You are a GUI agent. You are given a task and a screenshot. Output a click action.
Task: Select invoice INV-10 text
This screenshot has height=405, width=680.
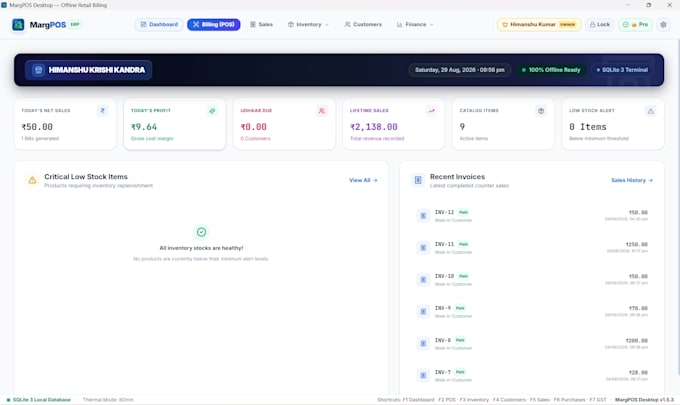(444, 276)
